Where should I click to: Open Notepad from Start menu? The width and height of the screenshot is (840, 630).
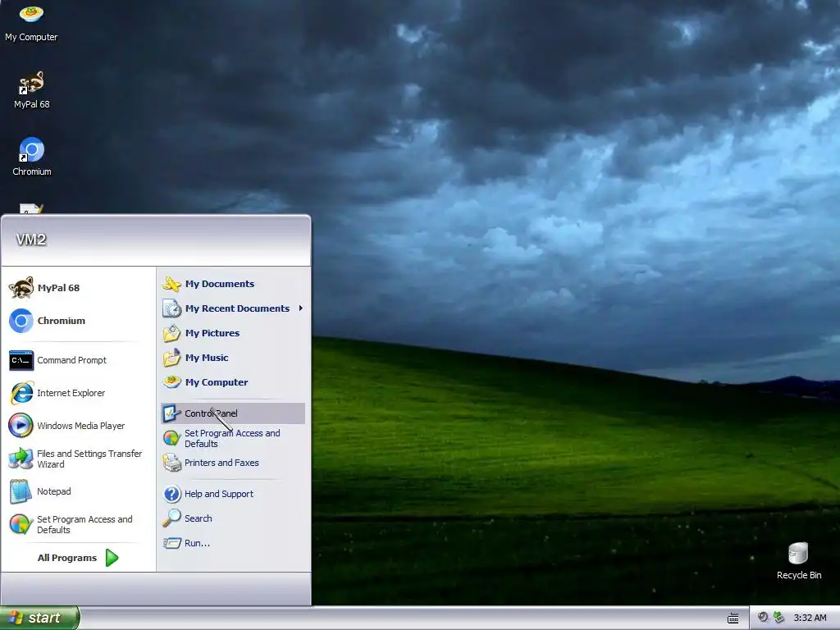pyautogui.click(x=78, y=492)
